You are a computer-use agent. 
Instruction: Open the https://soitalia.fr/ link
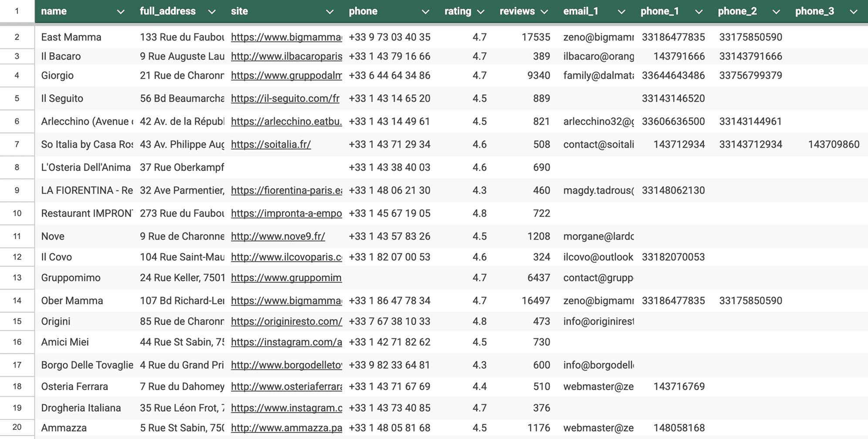tap(271, 144)
